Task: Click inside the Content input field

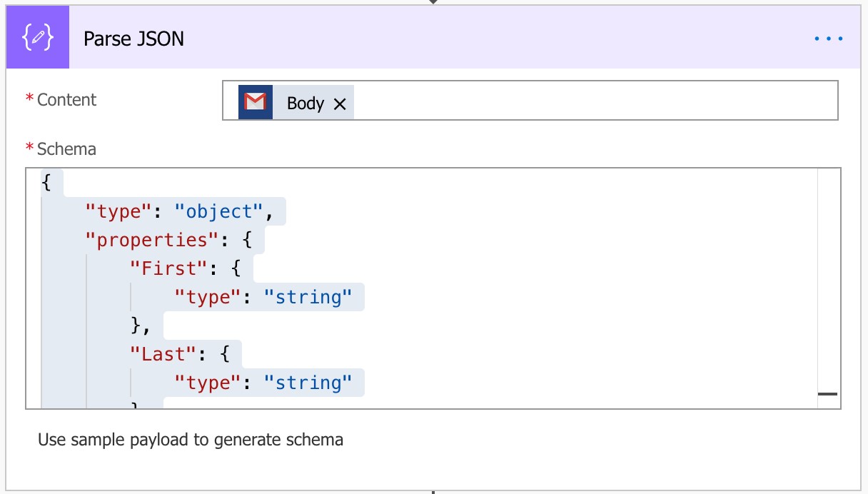Action: [x=571, y=101]
